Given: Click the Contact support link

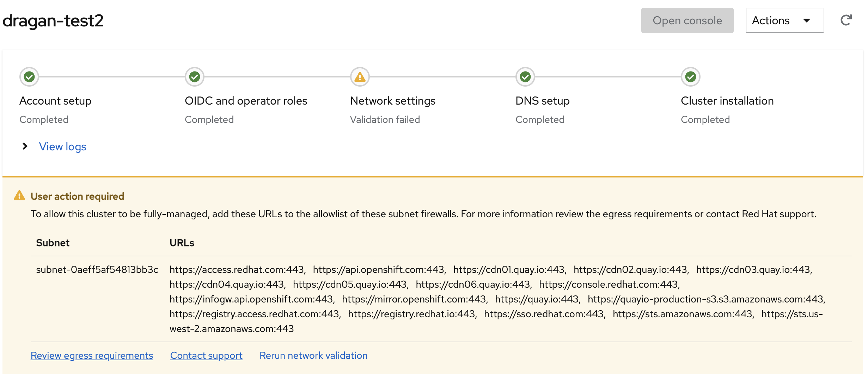Looking at the screenshot, I should pos(206,356).
